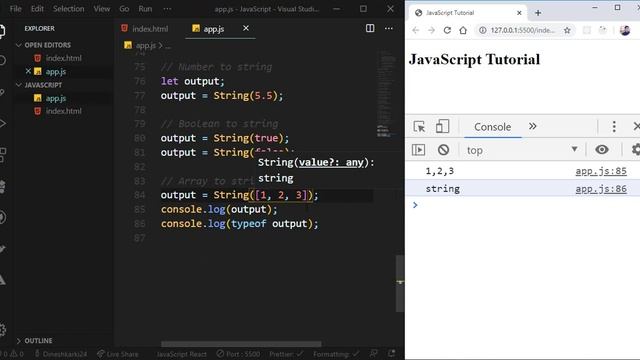
Task: Go forward in the browser
Action: (x=431, y=30)
